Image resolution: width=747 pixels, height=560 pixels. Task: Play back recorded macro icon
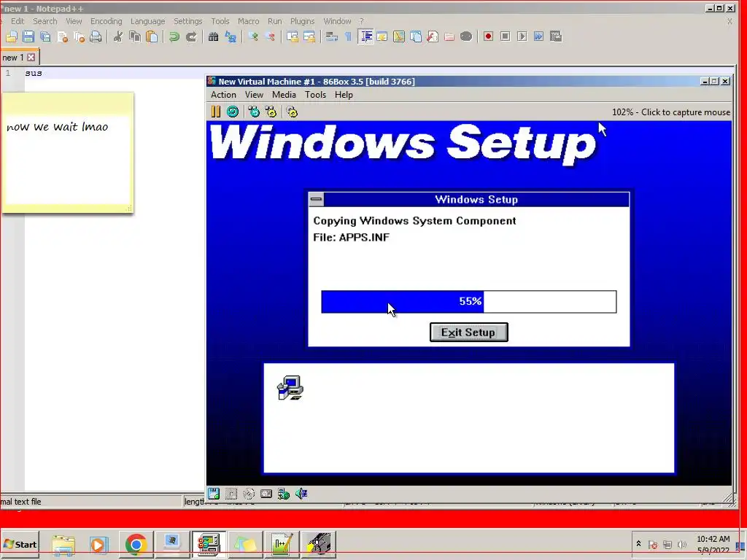coord(522,36)
